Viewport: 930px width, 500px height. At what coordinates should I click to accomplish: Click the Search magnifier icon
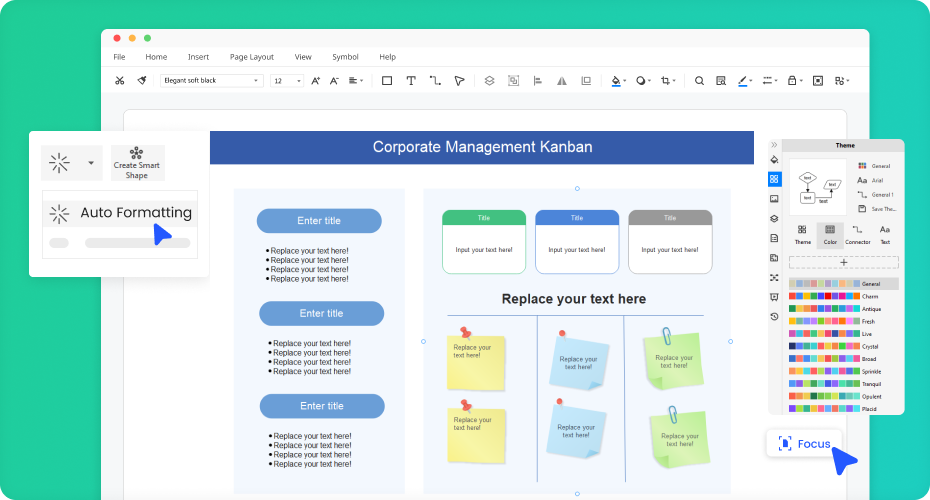pyautogui.click(x=699, y=81)
